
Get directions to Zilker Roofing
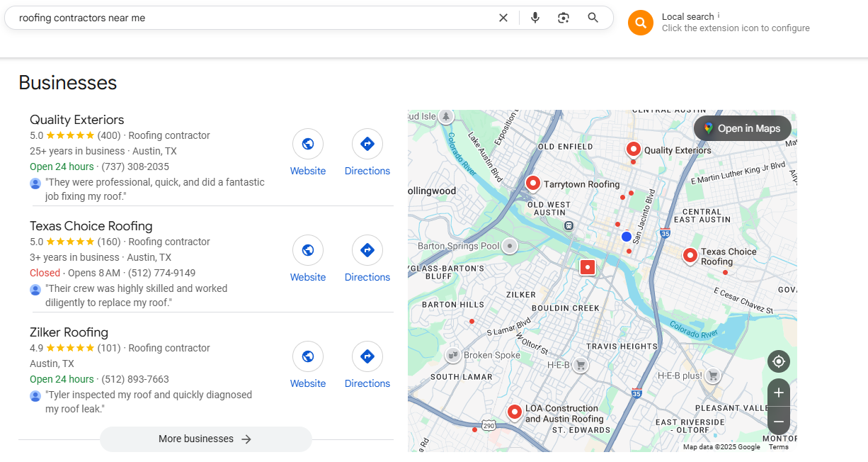click(x=367, y=356)
